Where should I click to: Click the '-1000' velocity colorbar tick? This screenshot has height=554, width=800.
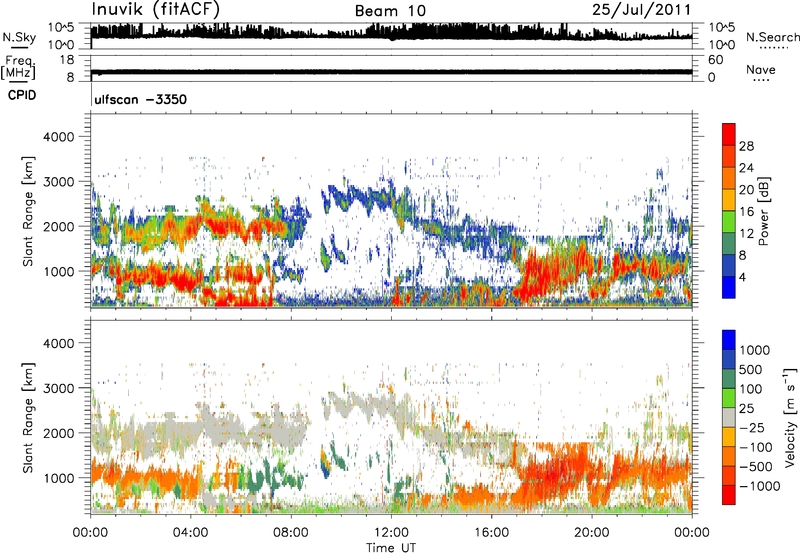tap(760, 486)
